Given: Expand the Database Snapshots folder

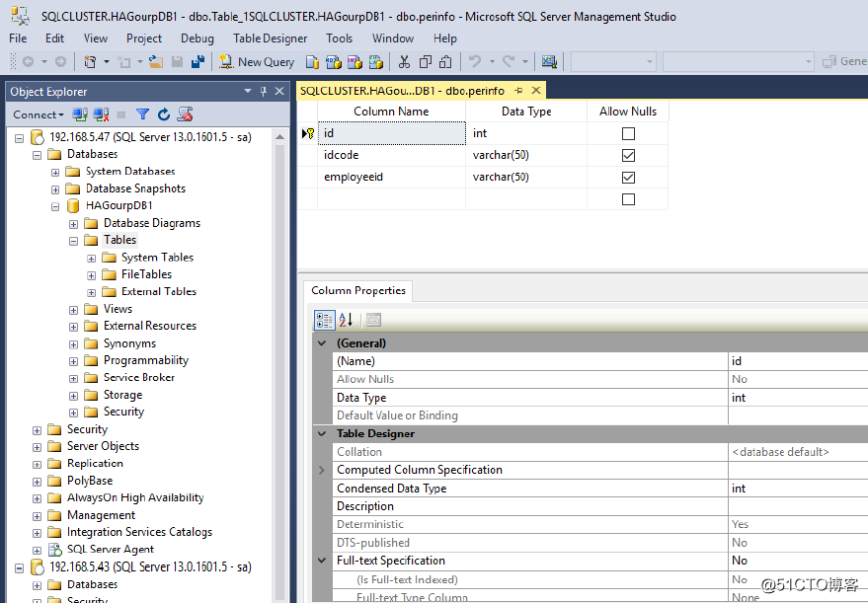Looking at the screenshot, I should point(55,189).
